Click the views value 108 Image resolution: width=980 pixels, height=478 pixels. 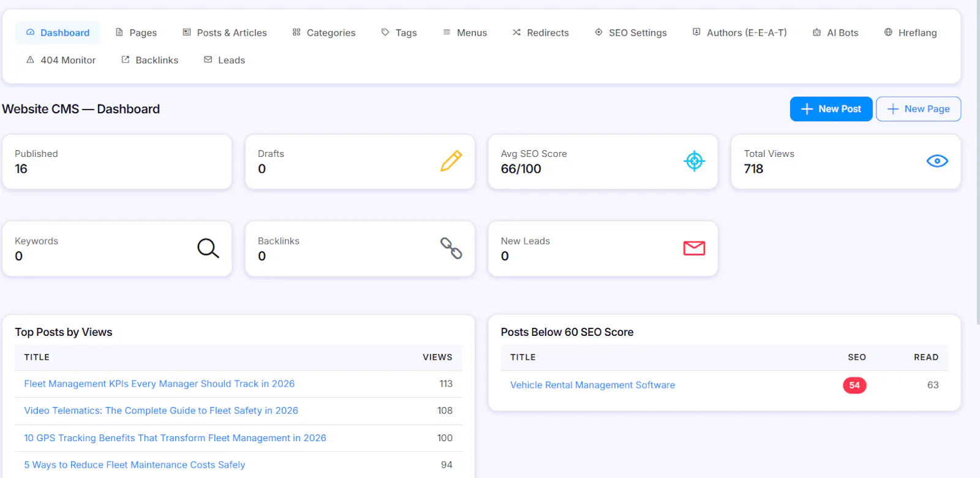445,411
